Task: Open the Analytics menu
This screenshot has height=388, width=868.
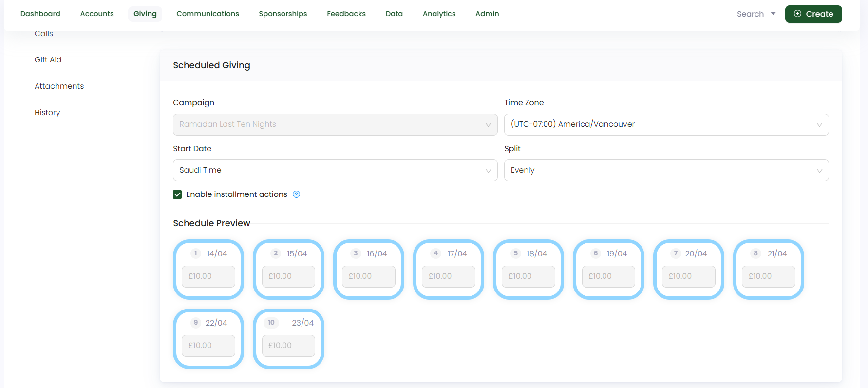Action: [439, 14]
